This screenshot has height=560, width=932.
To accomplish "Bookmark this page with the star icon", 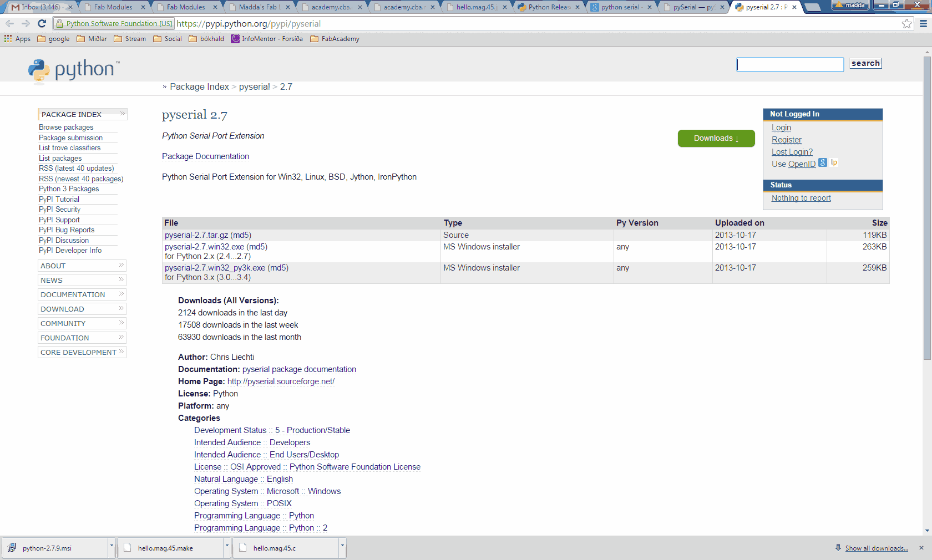I will pyautogui.click(x=906, y=23).
